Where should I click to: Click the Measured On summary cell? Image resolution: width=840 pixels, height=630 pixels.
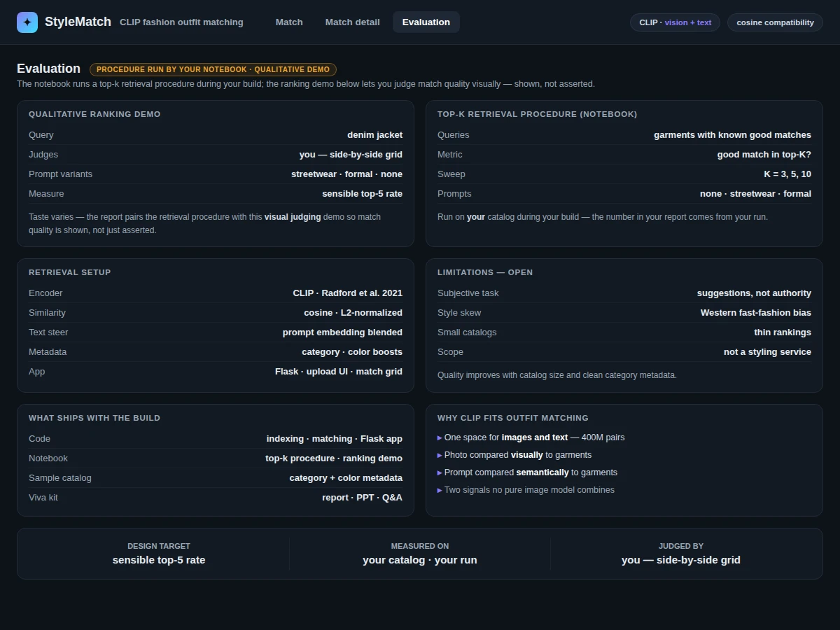click(420, 554)
